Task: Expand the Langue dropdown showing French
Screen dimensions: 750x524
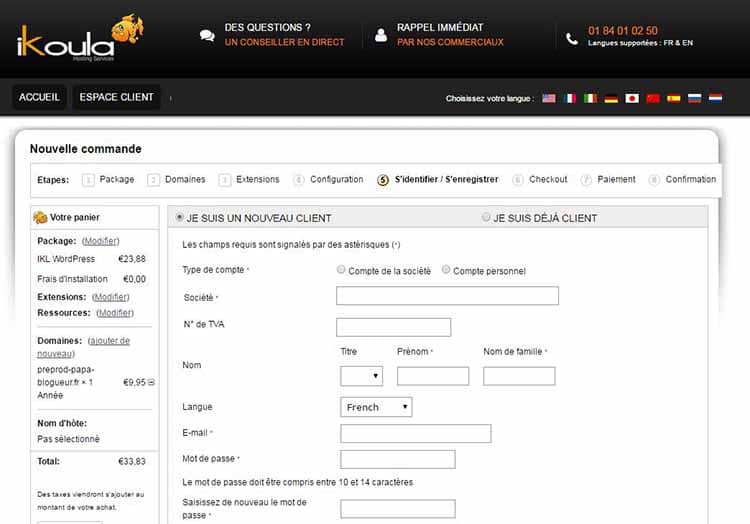Action: click(376, 407)
